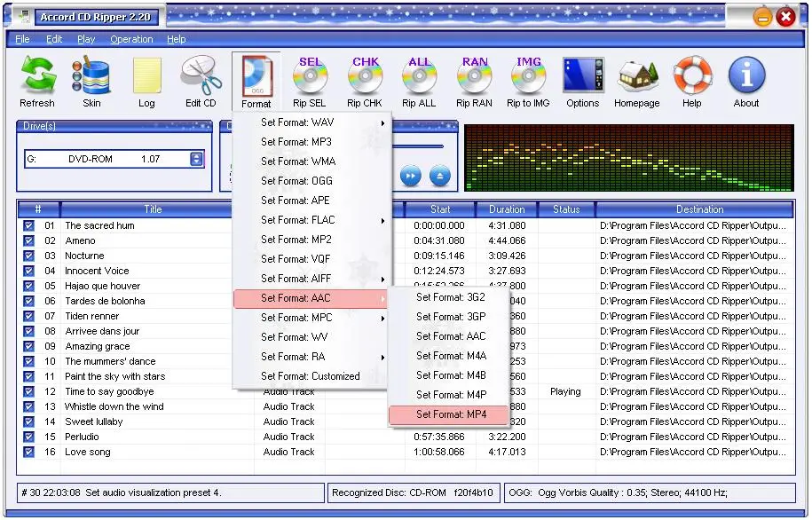This screenshot has width=812, height=520.
Task: Open the Help menu in the menu bar
Action: click(176, 39)
